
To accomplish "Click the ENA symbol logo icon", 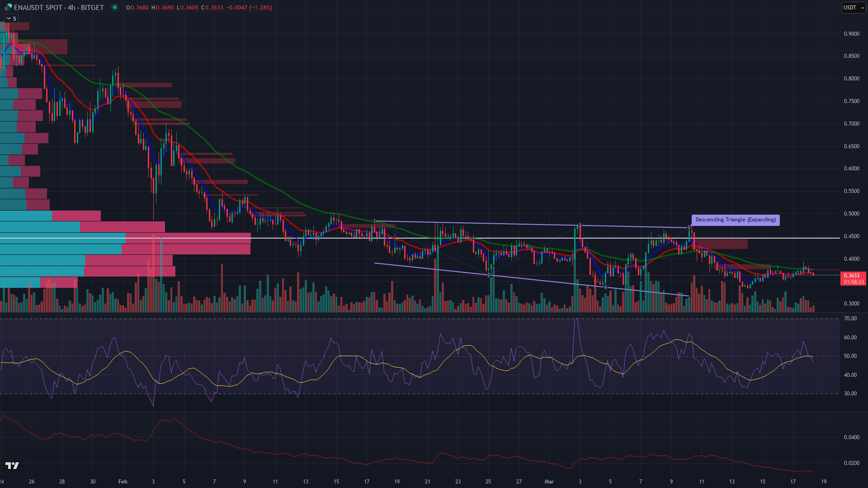I will [8, 7].
